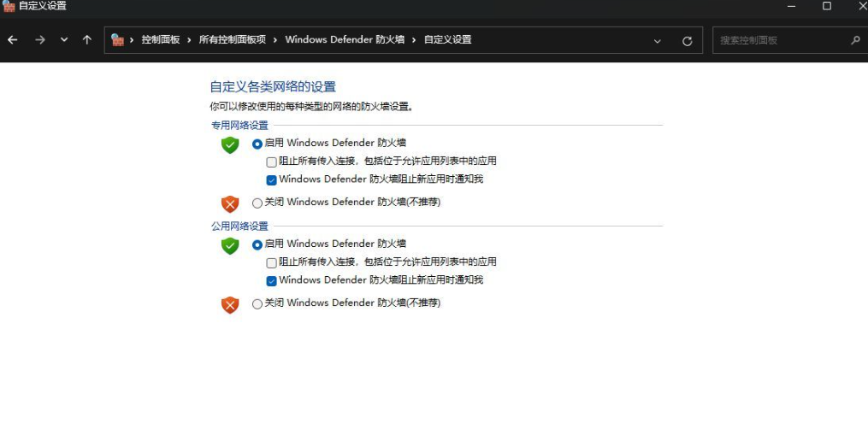Viewport: 868px width, 447px height.
Task: Select turn off firewall for public network
Action: click(257, 303)
